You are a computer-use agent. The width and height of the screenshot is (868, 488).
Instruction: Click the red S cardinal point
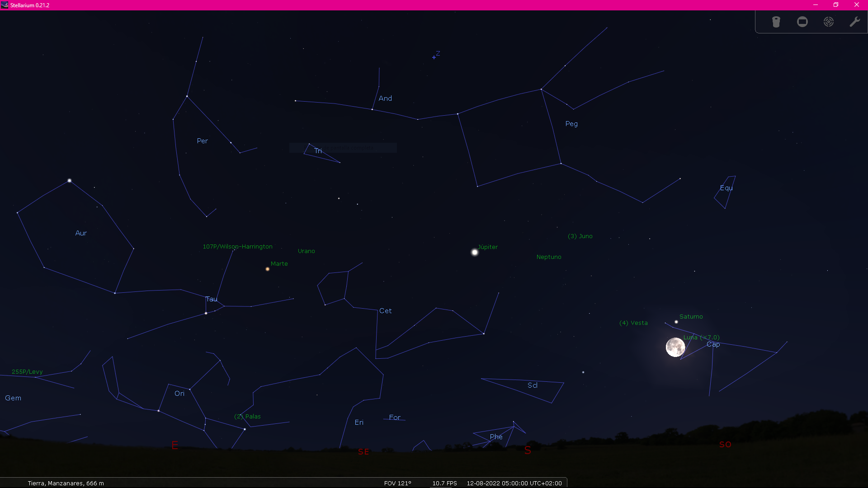(528, 450)
